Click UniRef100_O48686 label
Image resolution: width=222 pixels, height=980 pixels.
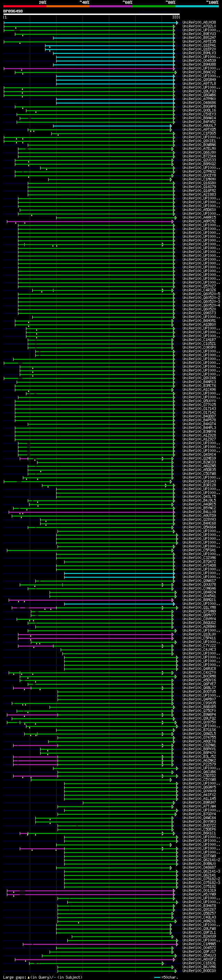199,103
